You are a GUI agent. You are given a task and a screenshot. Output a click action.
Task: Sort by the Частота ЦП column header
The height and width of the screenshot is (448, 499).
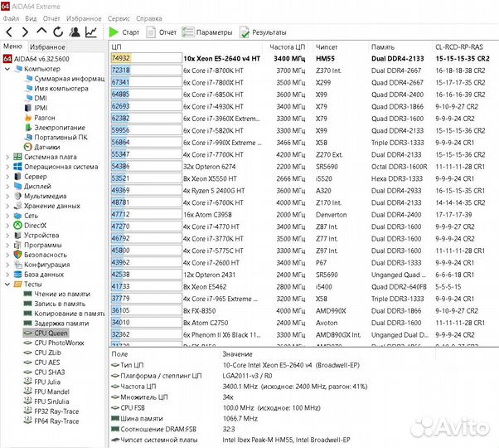coord(288,47)
